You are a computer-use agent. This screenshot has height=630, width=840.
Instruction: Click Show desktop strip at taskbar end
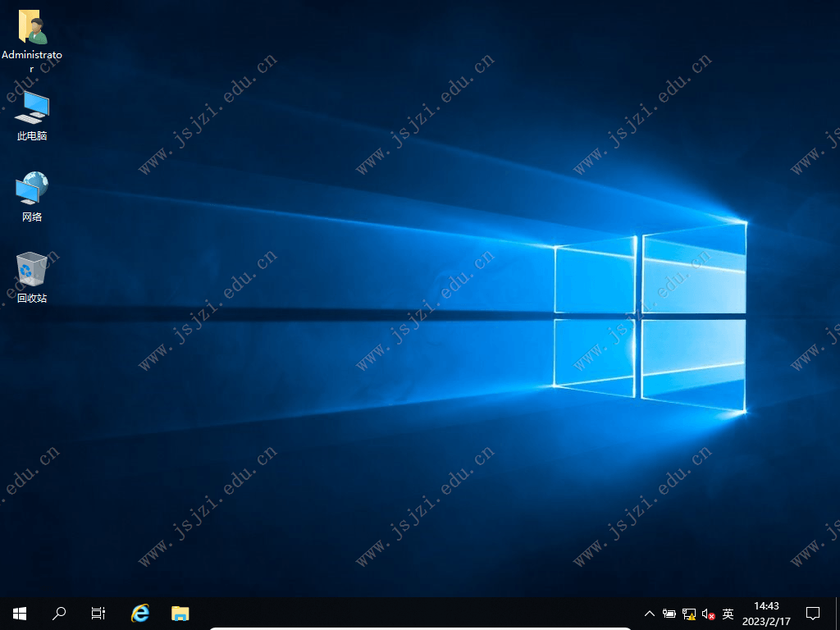[838, 614]
